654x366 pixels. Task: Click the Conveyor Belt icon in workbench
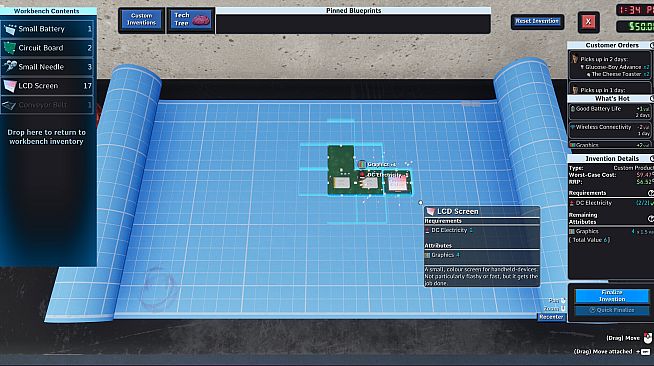point(10,105)
